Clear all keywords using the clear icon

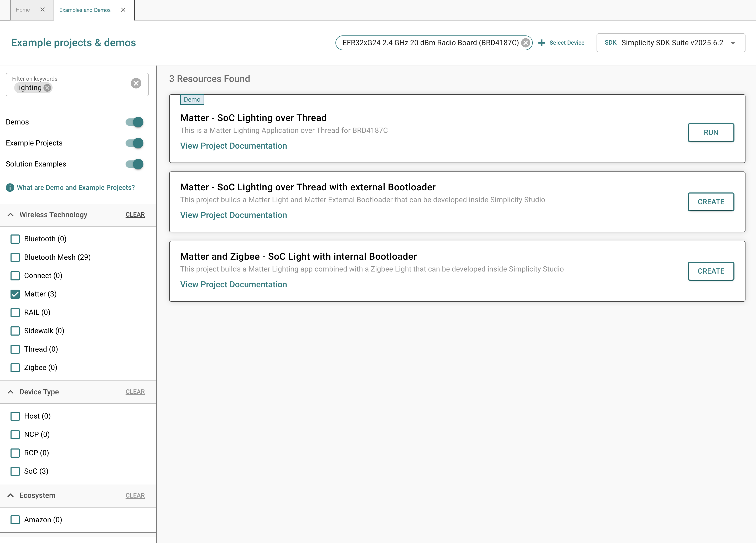[136, 83]
